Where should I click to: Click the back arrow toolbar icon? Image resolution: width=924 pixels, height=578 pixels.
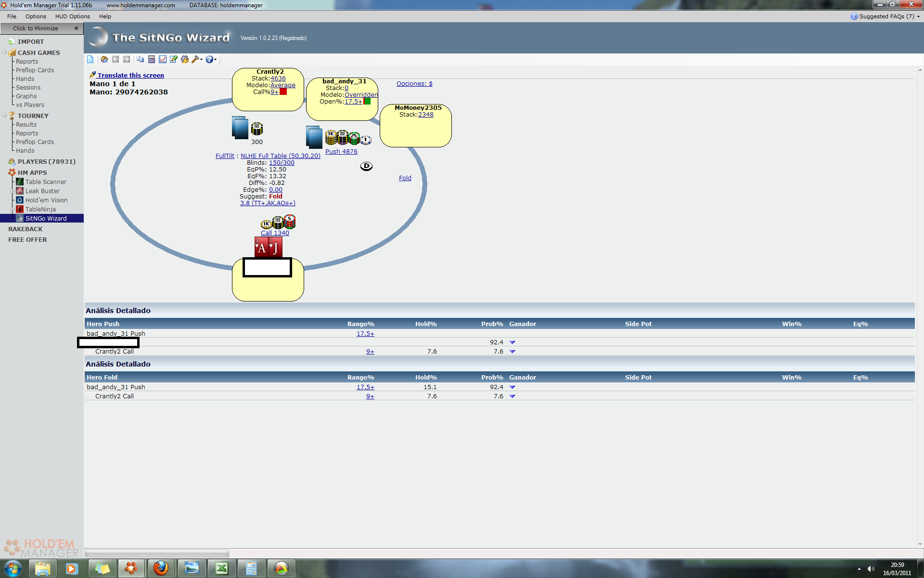tap(115, 59)
